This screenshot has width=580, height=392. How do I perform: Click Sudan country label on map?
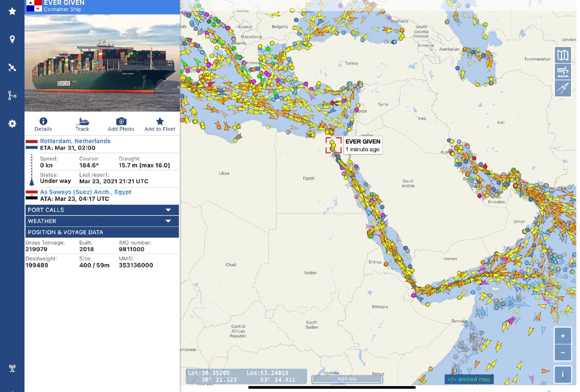pos(310,273)
